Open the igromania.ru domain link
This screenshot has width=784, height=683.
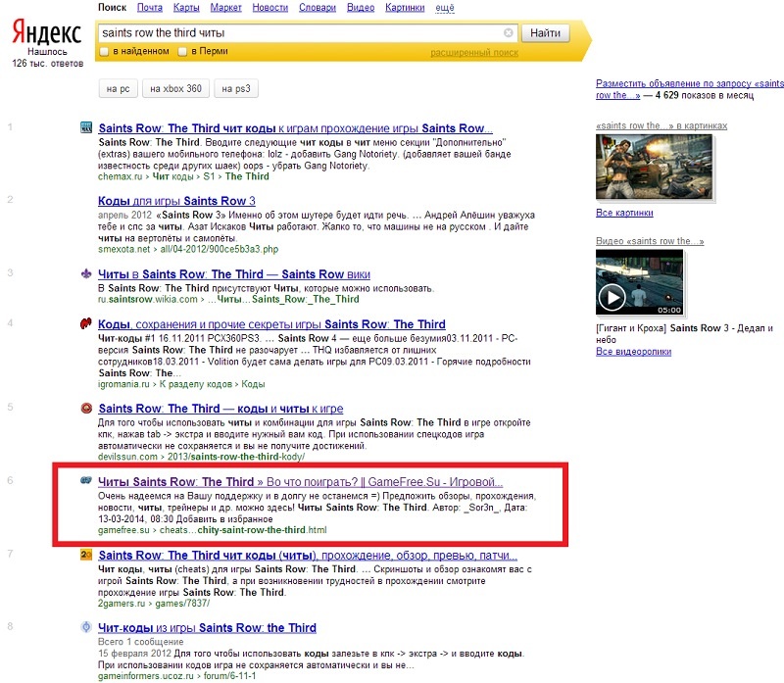point(123,384)
